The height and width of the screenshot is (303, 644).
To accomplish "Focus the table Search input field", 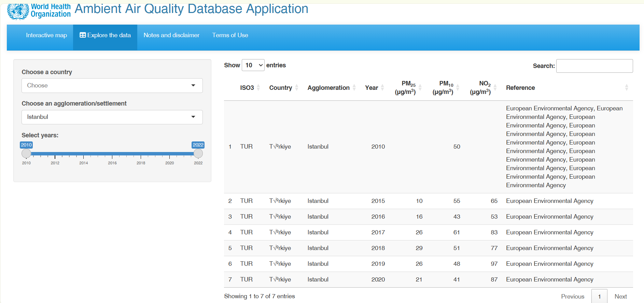I will tap(594, 66).
